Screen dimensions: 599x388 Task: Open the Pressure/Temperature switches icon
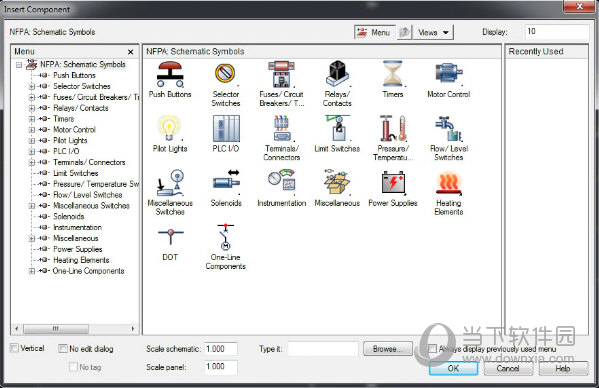coord(393,128)
